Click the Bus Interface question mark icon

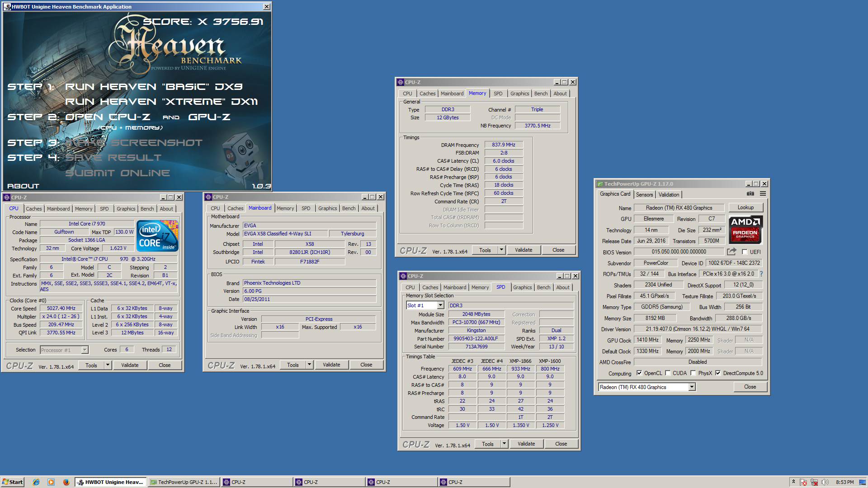tap(761, 274)
